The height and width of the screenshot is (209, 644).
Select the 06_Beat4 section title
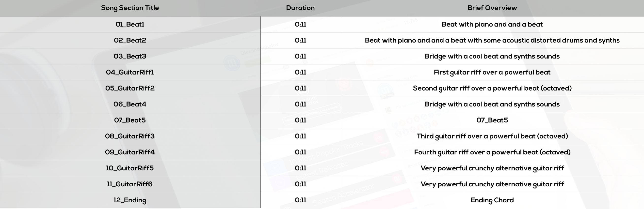point(130,104)
